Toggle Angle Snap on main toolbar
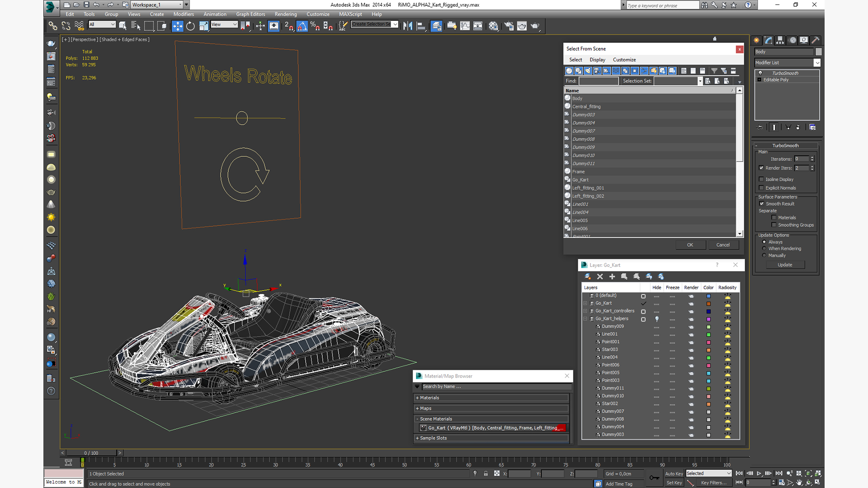868x488 pixels. pos(302,26)
